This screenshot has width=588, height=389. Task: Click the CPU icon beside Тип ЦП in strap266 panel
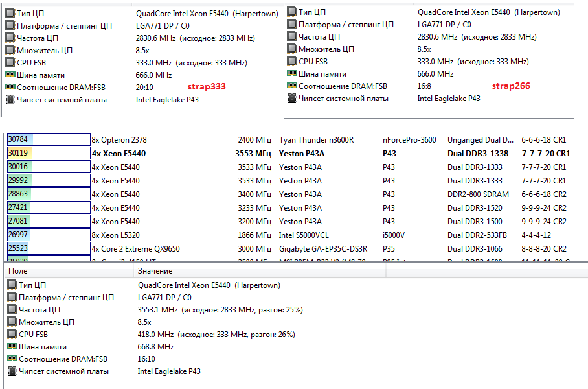[292, 12]
